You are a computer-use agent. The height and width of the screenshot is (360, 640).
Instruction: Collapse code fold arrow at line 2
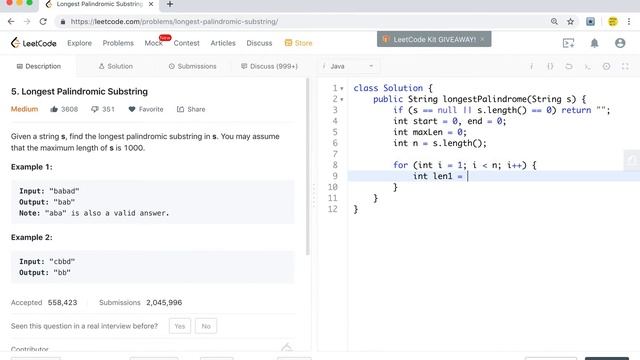(342, 100)
